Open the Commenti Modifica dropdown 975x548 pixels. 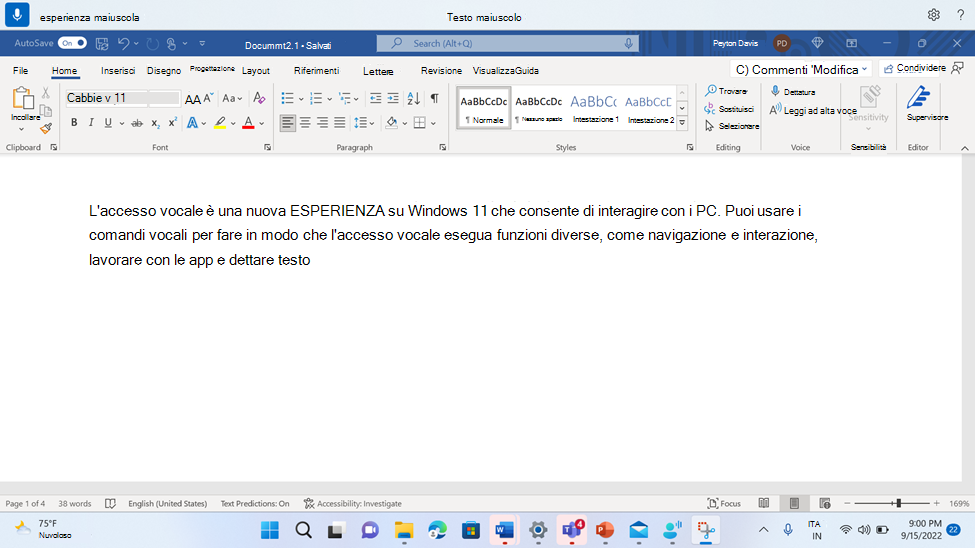point(801,69)
